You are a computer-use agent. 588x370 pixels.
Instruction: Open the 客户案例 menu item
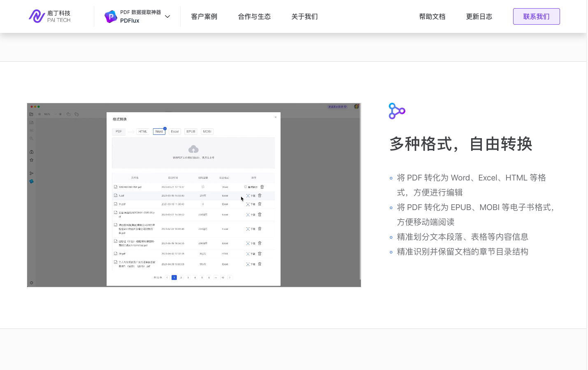click(204, 16)
